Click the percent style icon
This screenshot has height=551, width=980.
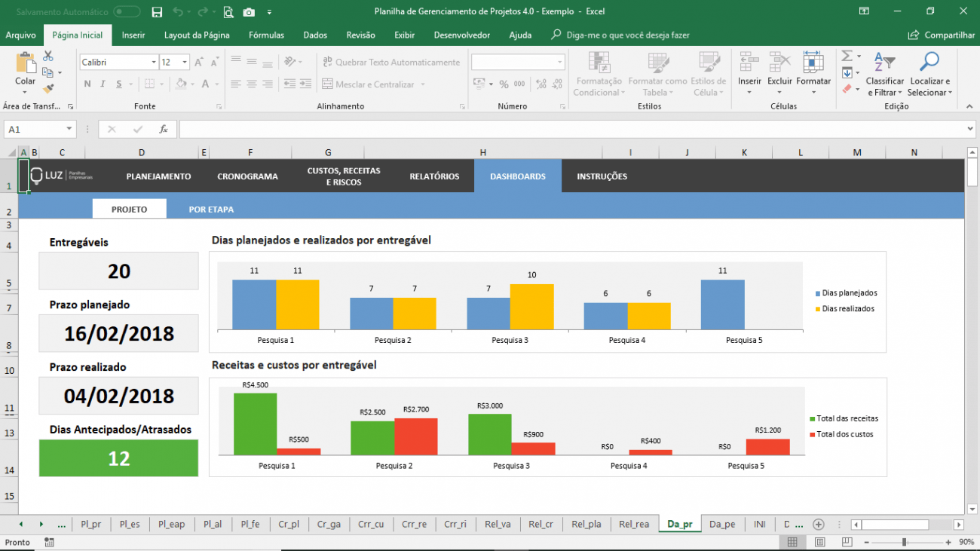pyautogui.click(x=504, y=84)
